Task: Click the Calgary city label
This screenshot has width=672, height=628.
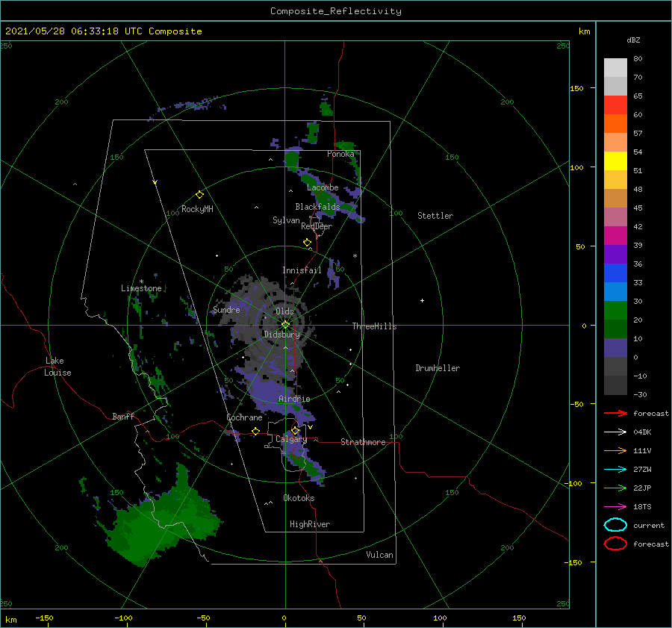Action: point(291,439)
